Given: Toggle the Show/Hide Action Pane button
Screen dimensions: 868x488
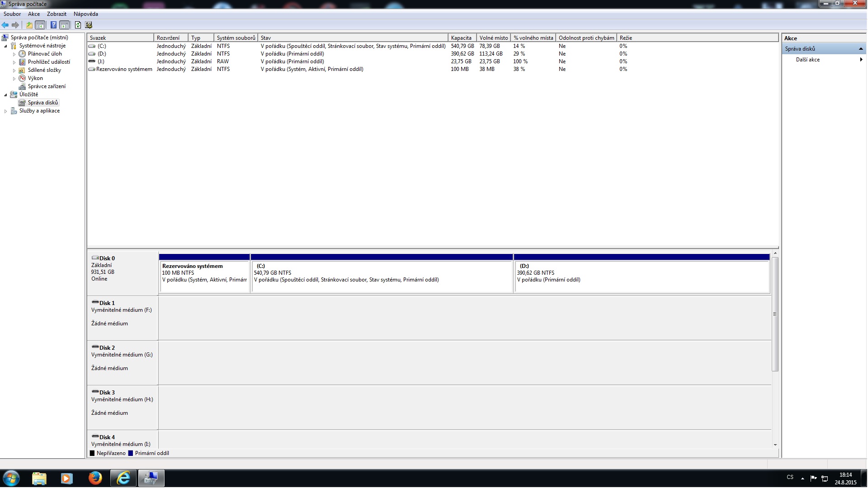Looking at the screenshot, I should coord(65,25).
